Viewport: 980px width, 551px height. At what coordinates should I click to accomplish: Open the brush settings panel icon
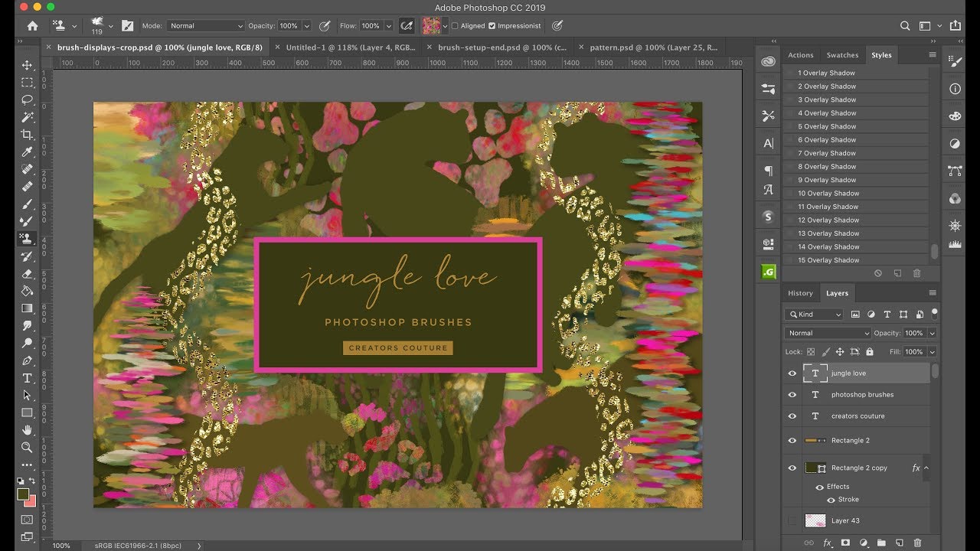[x=128, y=25]
